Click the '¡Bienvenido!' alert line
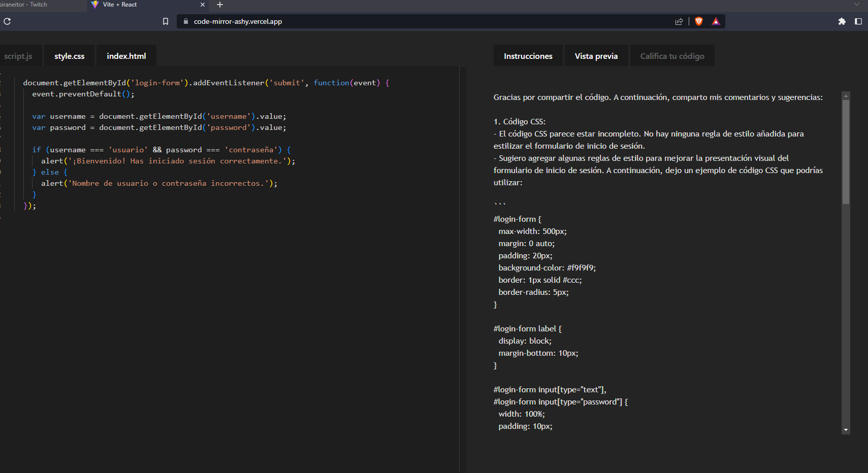 point(168,161)
